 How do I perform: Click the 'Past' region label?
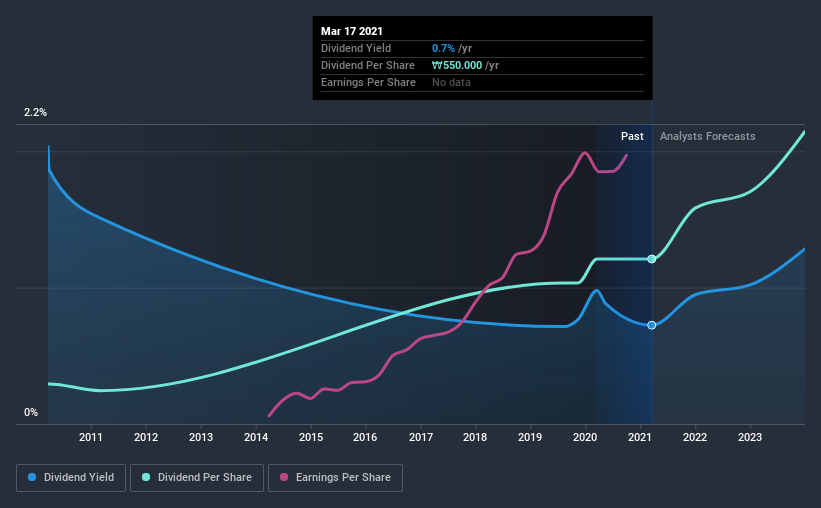[x=632, y=136]
